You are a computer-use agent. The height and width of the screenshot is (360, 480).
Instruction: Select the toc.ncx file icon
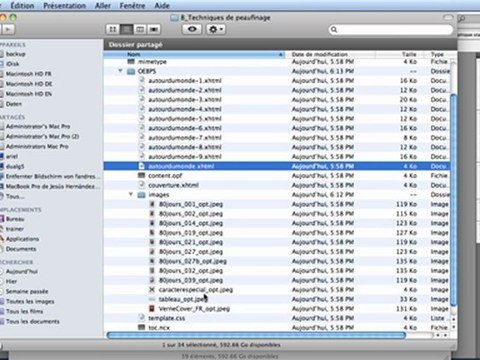pyautogui.click(x=142, y=327)
